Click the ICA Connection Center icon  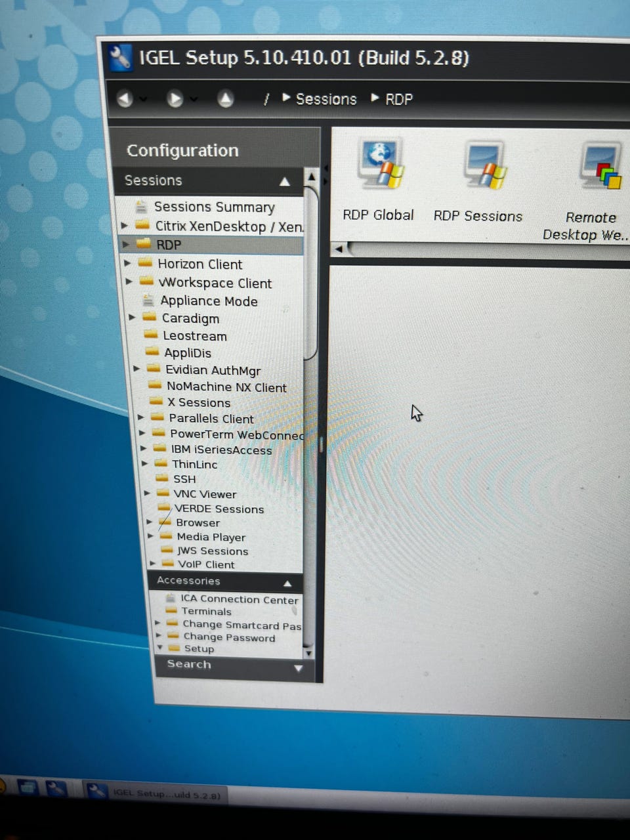click(x=171, y=598)
